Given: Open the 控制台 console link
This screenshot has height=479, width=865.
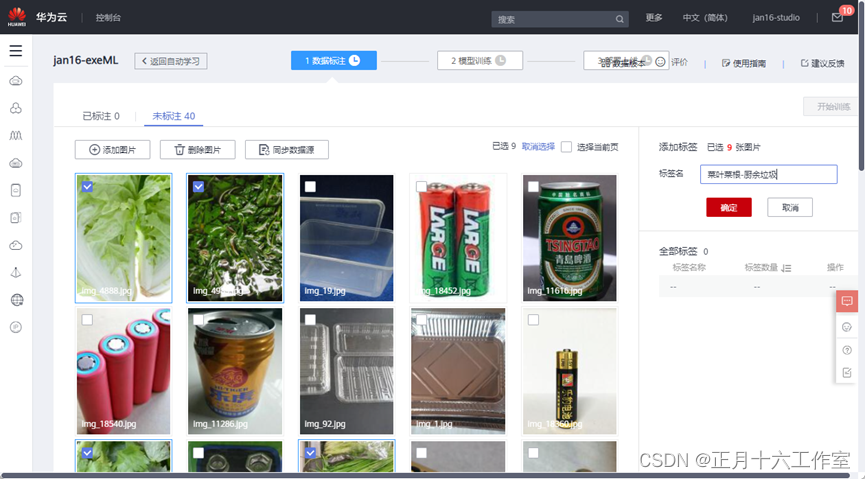Looking at the screenshot, I should (x=108, y=18).
